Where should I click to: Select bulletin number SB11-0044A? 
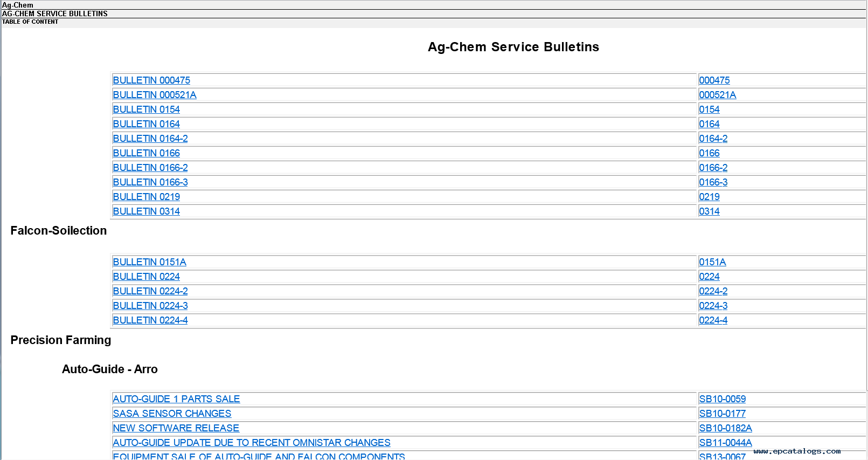point(725,443)
